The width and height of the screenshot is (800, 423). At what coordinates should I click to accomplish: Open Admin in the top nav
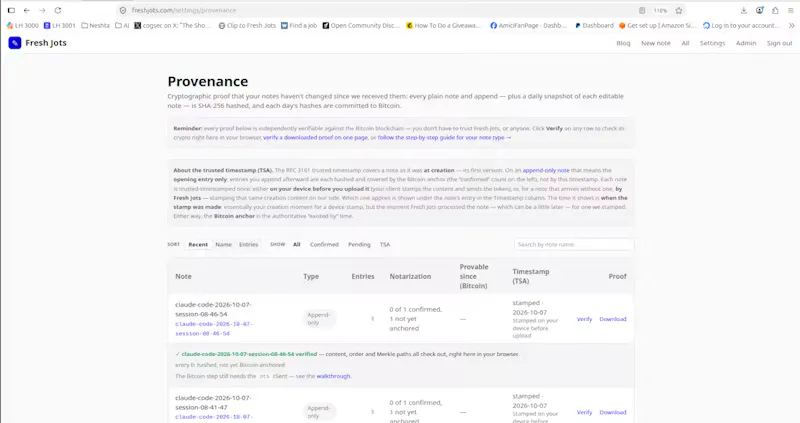(746, 43)
